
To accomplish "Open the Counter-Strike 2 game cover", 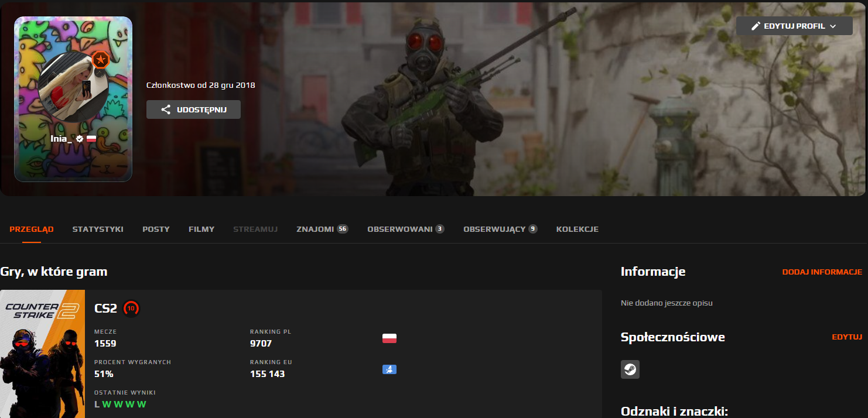I will (43, 354).
